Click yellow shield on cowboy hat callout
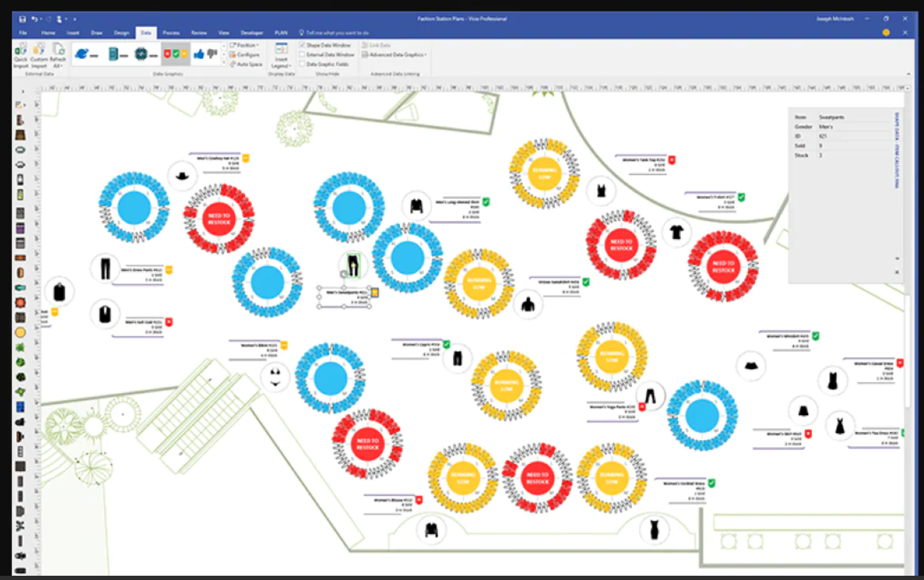Viewport: 924px width, 580px height. (x=246, y=158)
